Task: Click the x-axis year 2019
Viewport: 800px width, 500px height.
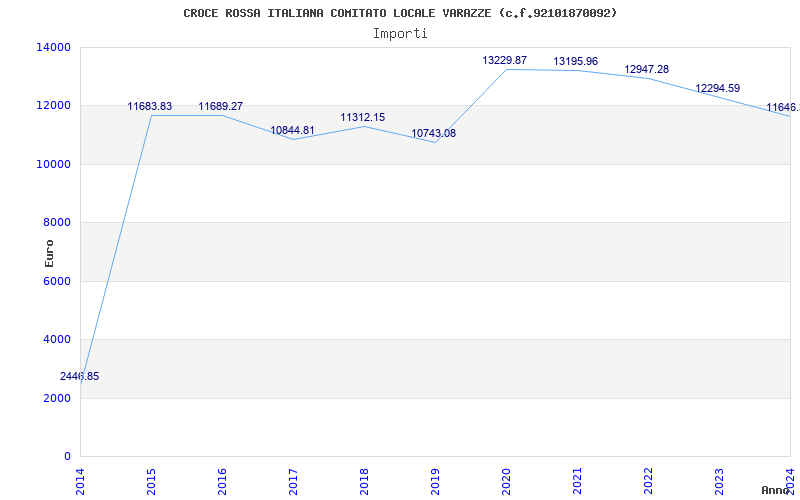Action: pyautogui.click(x=435, y=481)
